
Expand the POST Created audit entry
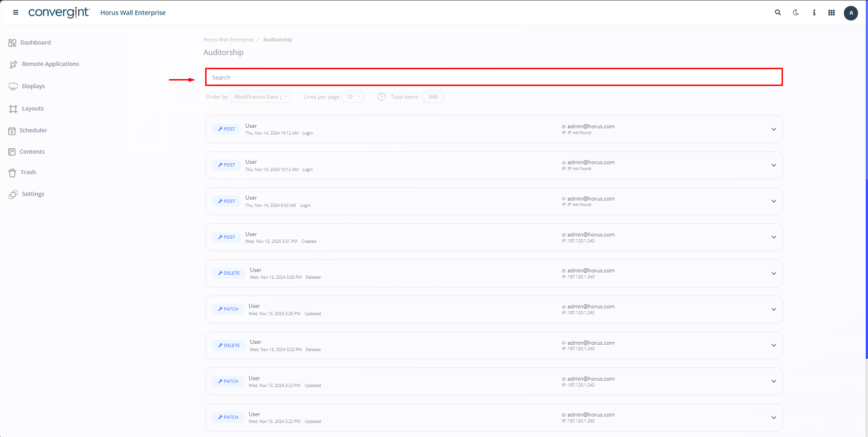(x=773, y=237)
